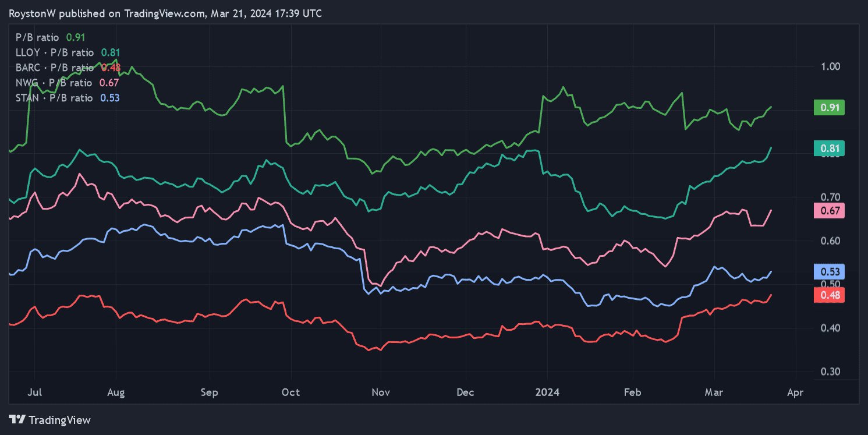Select the BARC P/B ratio legend entry
868x435 pixels.
coord(68,68)
